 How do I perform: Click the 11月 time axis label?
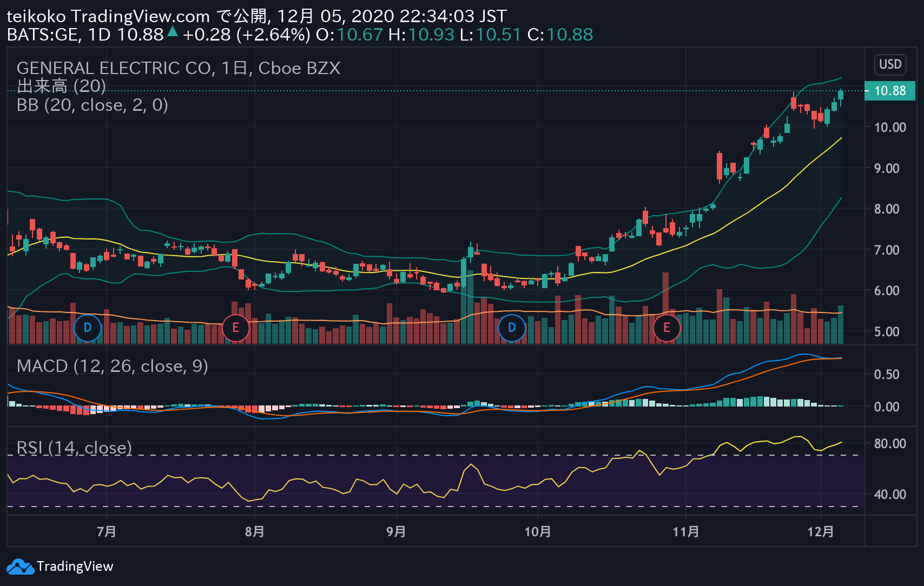tap(686, 531)
